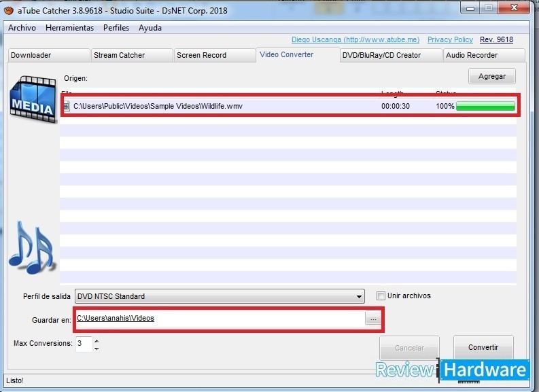The width and height of the screenshot is (539, 392).
Task: Open the Privacy Policy link
Action: [451, 39]
